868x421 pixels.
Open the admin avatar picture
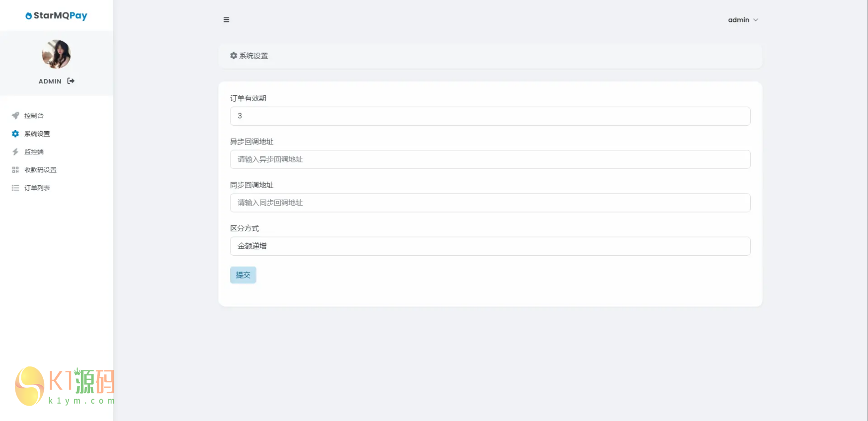point(56,54)
